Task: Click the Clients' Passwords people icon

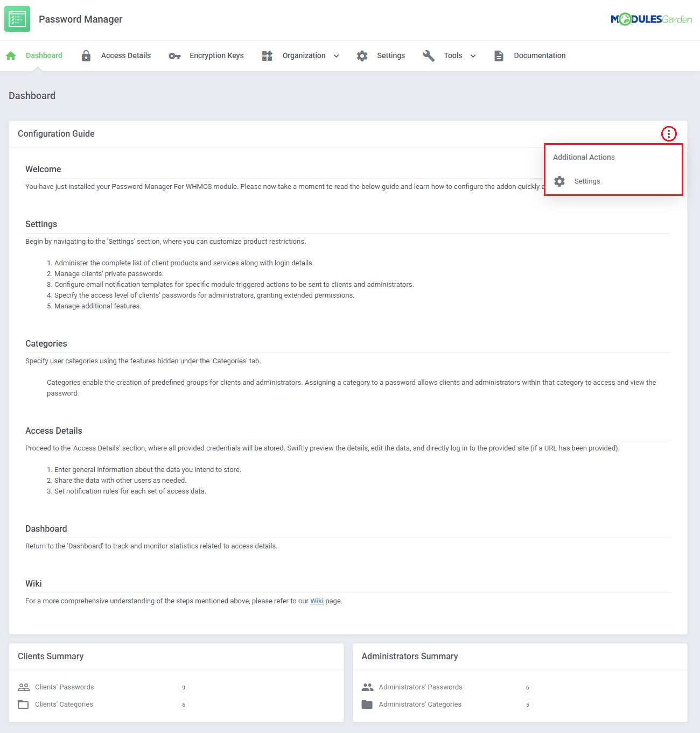Action: [24, 687]
